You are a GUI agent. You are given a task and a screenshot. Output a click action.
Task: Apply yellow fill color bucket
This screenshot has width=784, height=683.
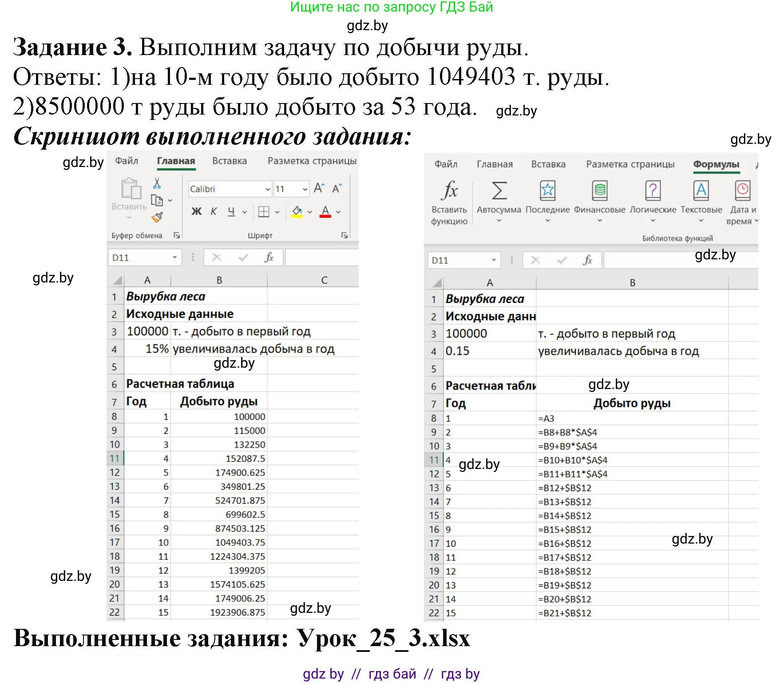pyautogui.click(x=297, y=212)
